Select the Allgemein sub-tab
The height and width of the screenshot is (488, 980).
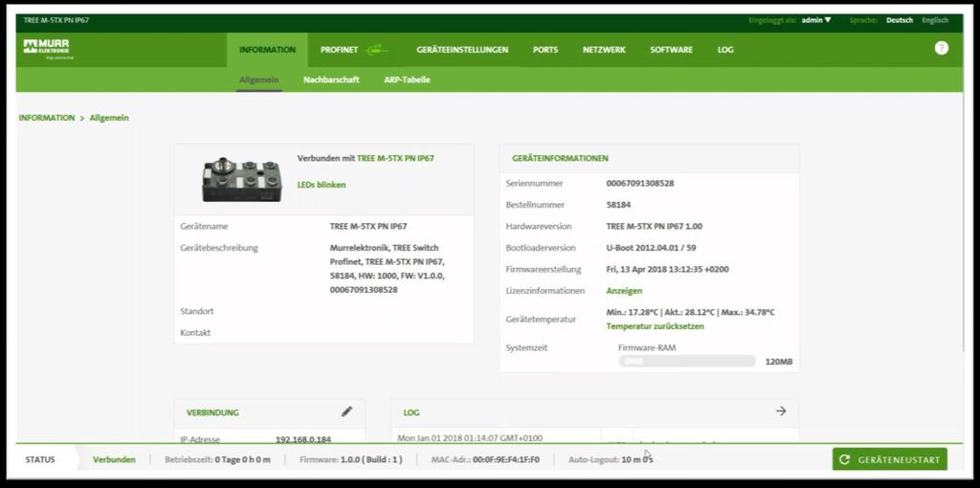(x=258, y=80)
